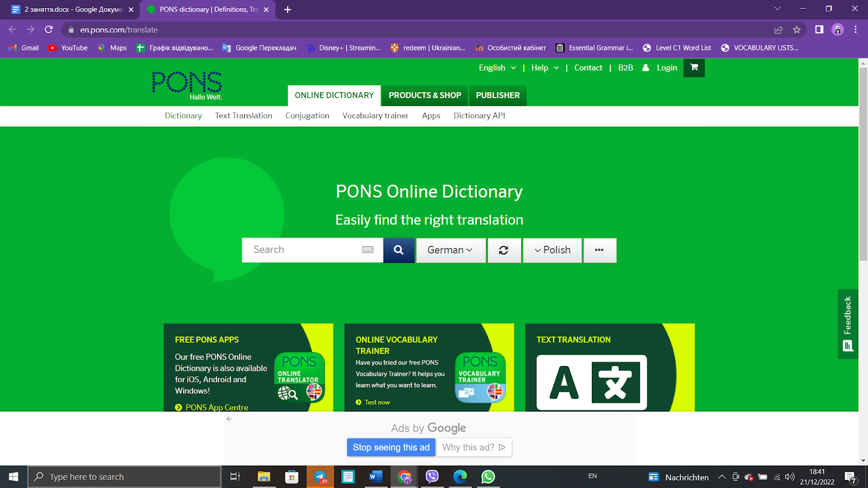This screenshot has height=488, width=868.
Task: Open the browser side panel icon
Action: tap(819, 30)
